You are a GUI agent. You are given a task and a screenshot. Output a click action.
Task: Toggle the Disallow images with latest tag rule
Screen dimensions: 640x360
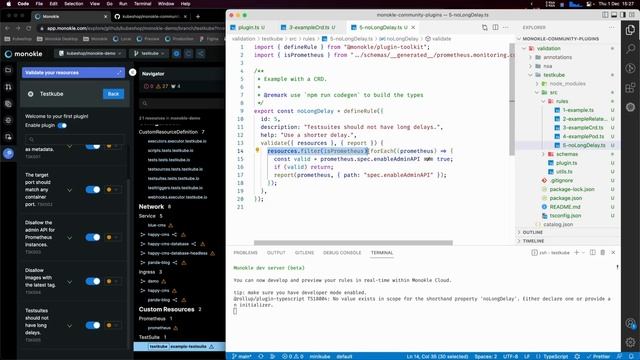pyautogui.click(x=93, y=281)
